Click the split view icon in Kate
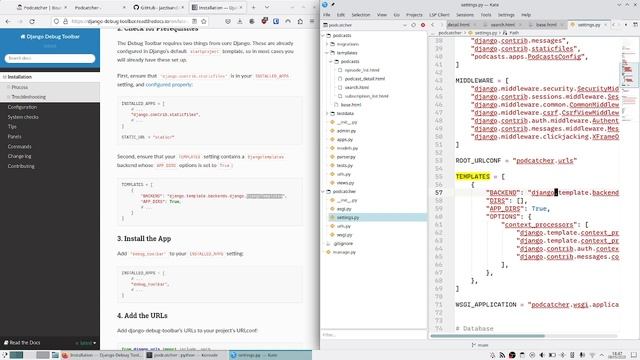The width and height of the screenshot is (640, 360). 635,25
